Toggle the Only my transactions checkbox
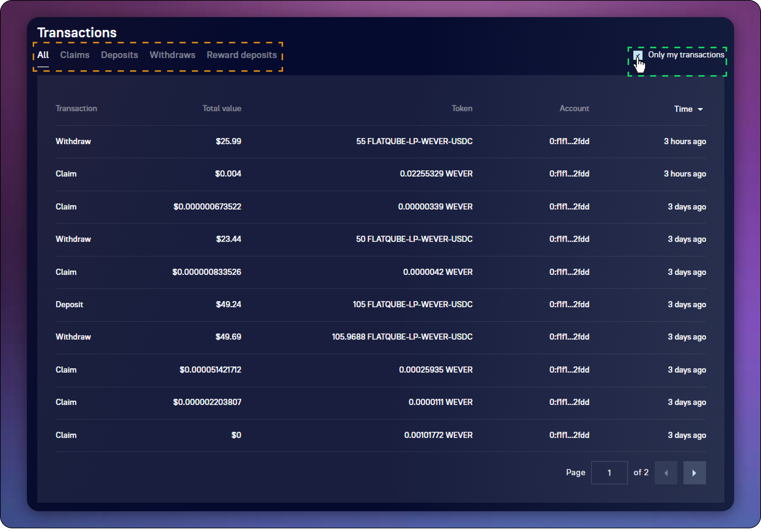Image resolution: width=761 pixels, height=532 pixels. 637,55
